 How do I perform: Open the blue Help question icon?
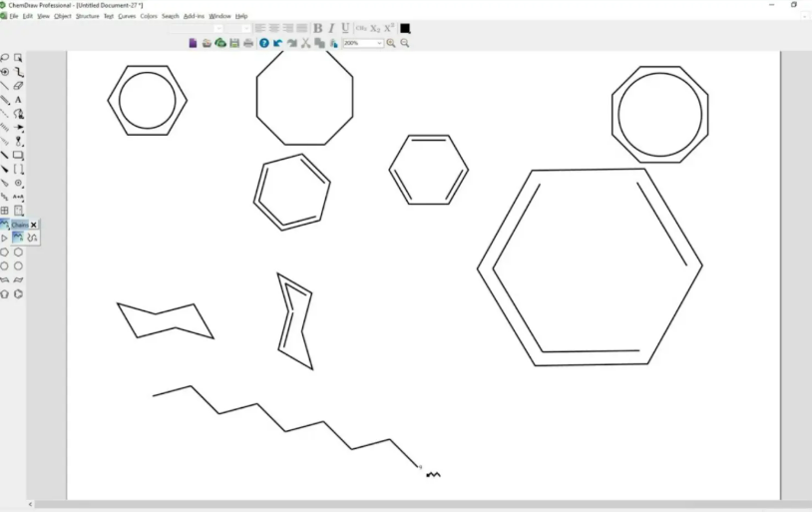coord(264,43)
